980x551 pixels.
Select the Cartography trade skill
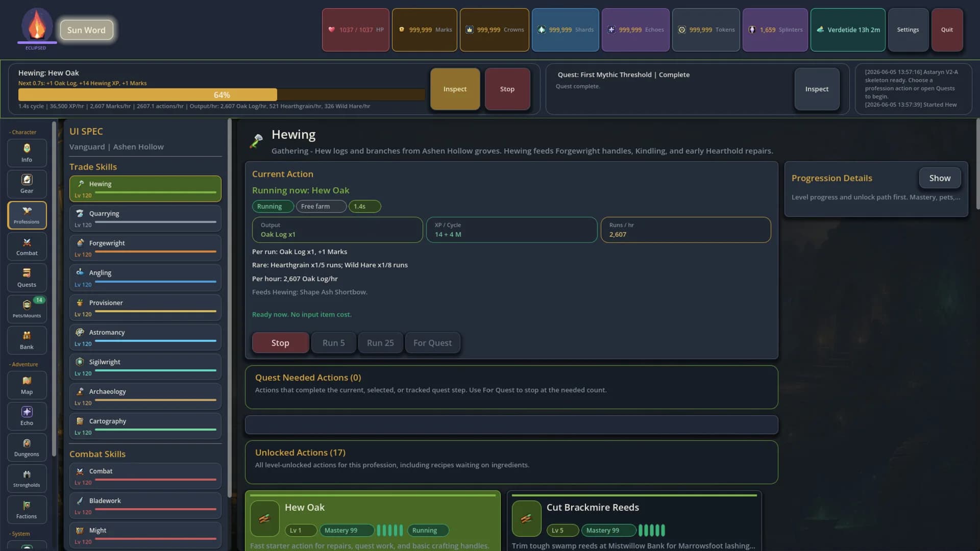145,426
